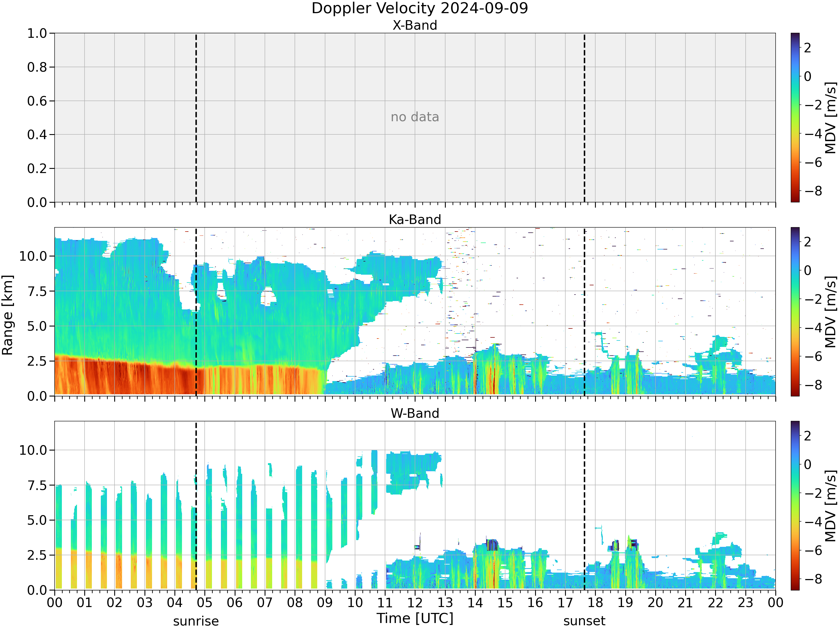Click the 10.0 range tick on Ka-Band

click(33, 256)
